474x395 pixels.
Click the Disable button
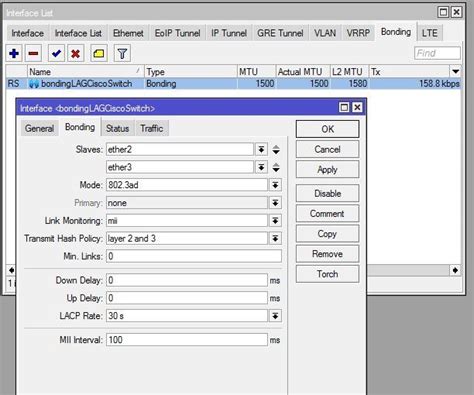(328, 193)
